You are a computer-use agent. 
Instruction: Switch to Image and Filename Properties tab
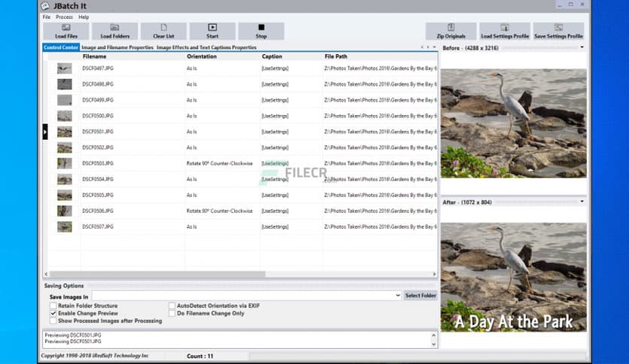[x=117, y=47]
